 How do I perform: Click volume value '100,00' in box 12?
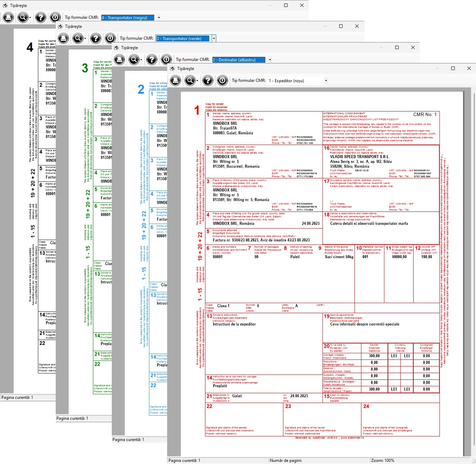pos(427,257)
